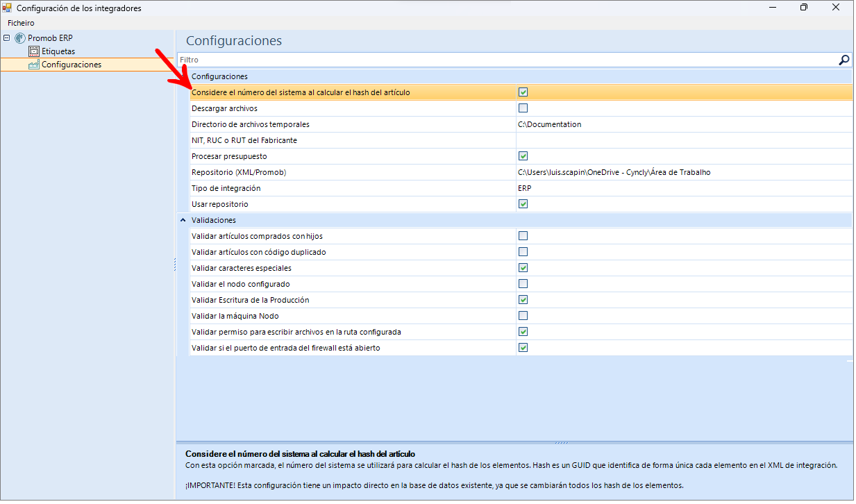Screen dimensions: 856x504
Task: Disable Validar caracteres especiales checkbox
Action: tap(523, 268)
